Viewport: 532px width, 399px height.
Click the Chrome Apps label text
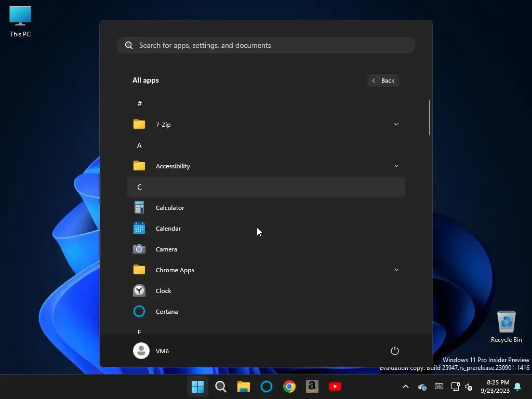pos(175,270)
